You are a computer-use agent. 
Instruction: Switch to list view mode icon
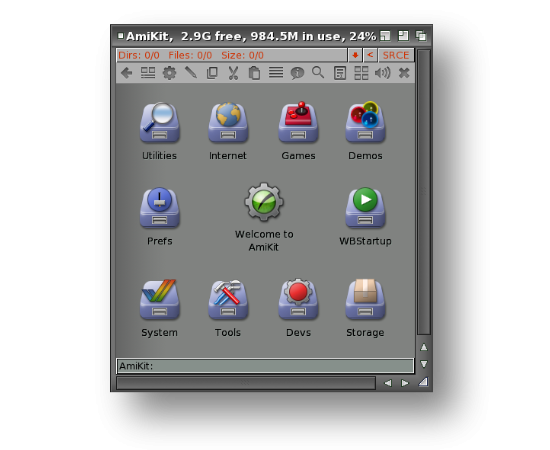click(276, 73)
